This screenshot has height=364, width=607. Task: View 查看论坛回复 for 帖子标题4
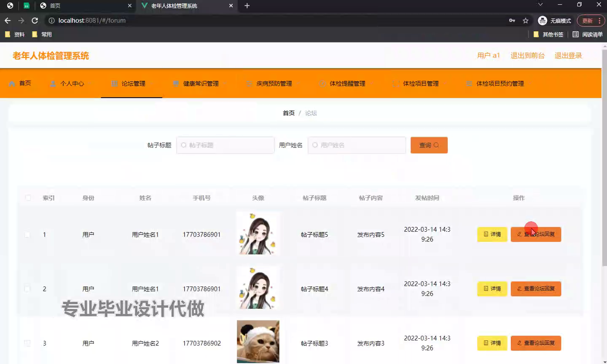pyautogui.click(x=536, y=289)
